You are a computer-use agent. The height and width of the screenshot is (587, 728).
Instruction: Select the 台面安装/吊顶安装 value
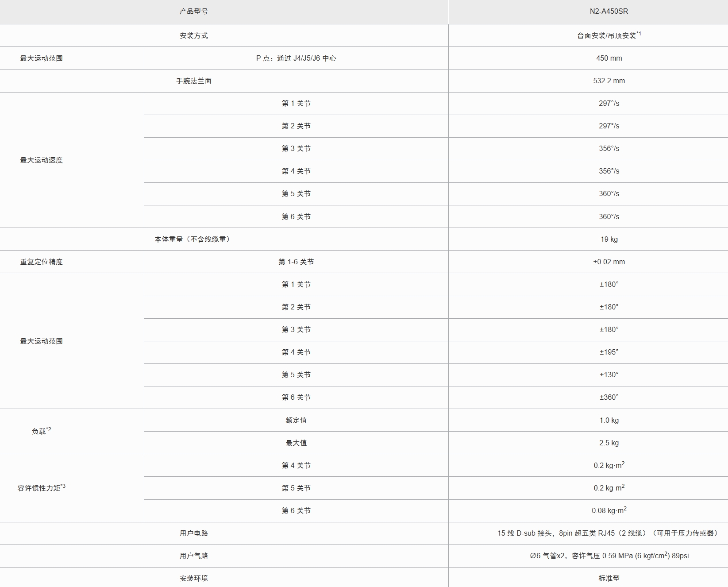tap(609, 35)
